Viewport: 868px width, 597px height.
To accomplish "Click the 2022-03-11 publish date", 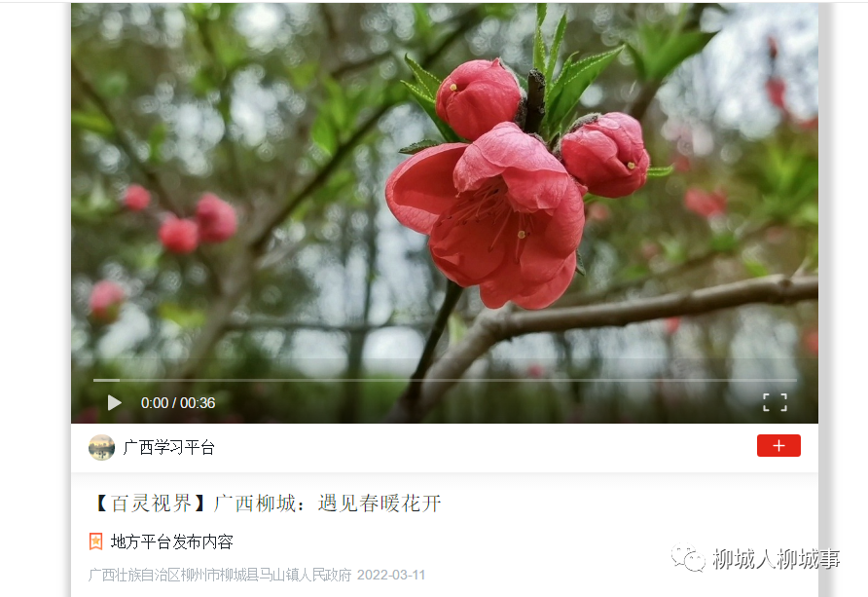I will pos(391,575).
